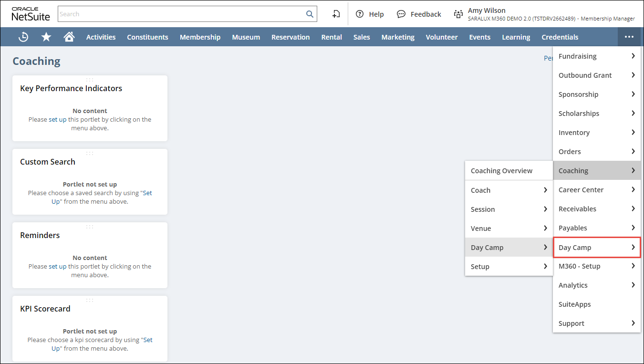This screenshot has height=364, width=644.
Task: Grab the Reminders portlet drag handle
Action: (x=90, y=227)
